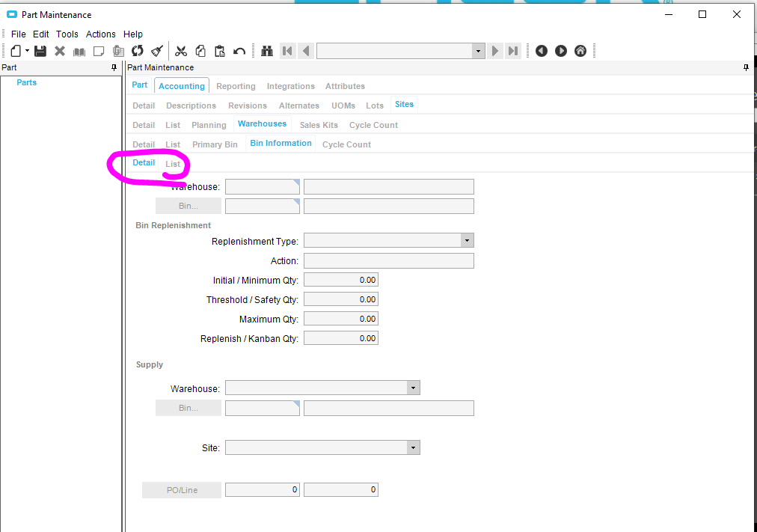Select the Part tab
Screen dimensions: 757x532
[x=140, y=85]
